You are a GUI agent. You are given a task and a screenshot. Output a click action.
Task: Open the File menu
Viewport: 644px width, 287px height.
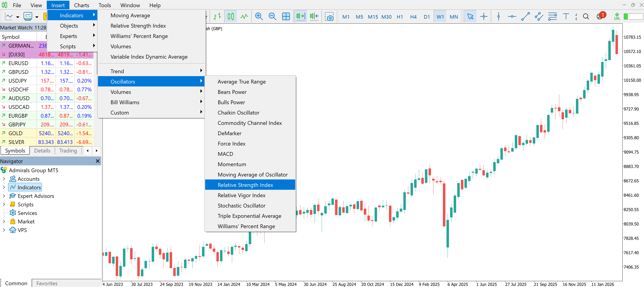pyautogui.click(x=17, y=5)
